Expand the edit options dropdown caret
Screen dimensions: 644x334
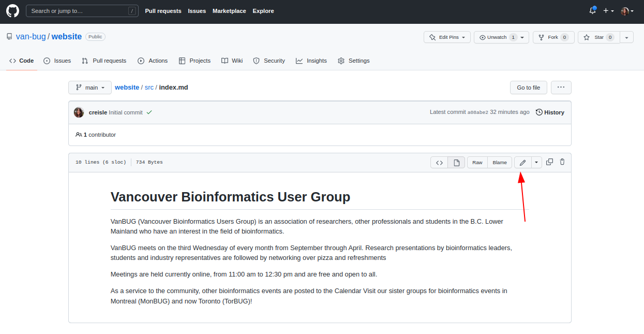tap(536, 163)
